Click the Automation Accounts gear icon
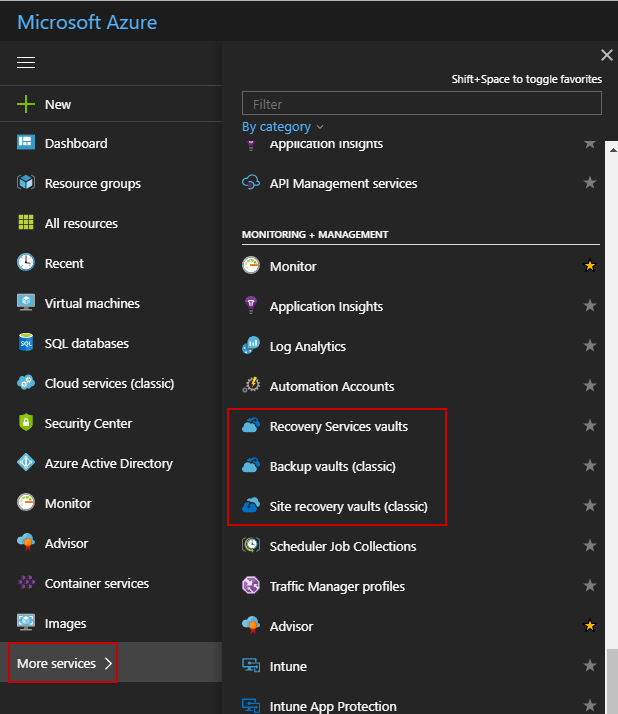Viewport: 618px width, 714px height. coord(251,385)
